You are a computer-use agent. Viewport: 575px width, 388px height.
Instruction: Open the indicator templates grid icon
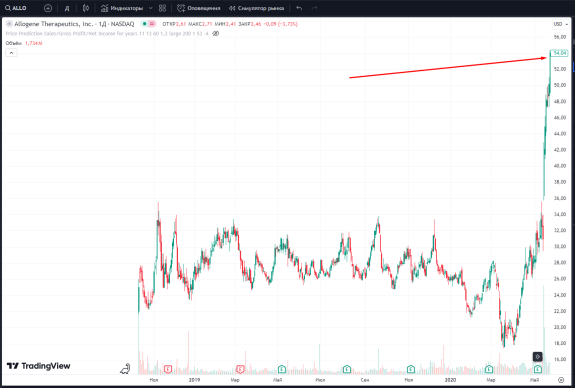tap(162, 8)
